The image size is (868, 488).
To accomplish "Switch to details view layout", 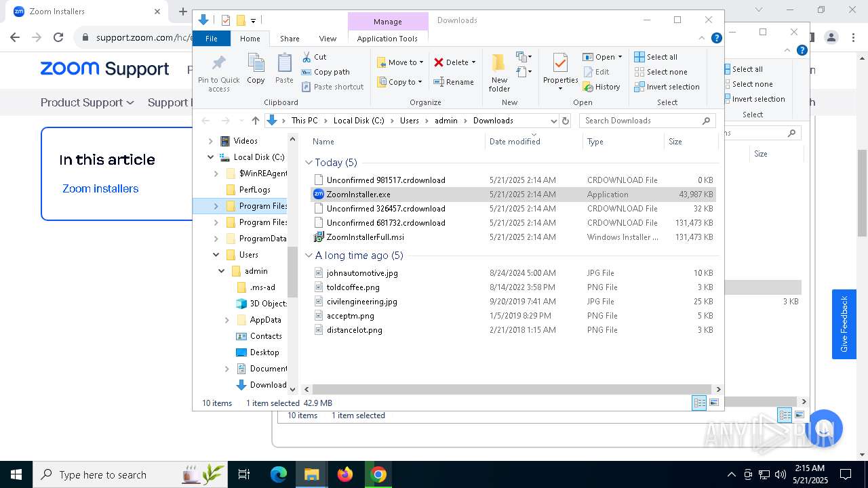I will pos(699,403).
